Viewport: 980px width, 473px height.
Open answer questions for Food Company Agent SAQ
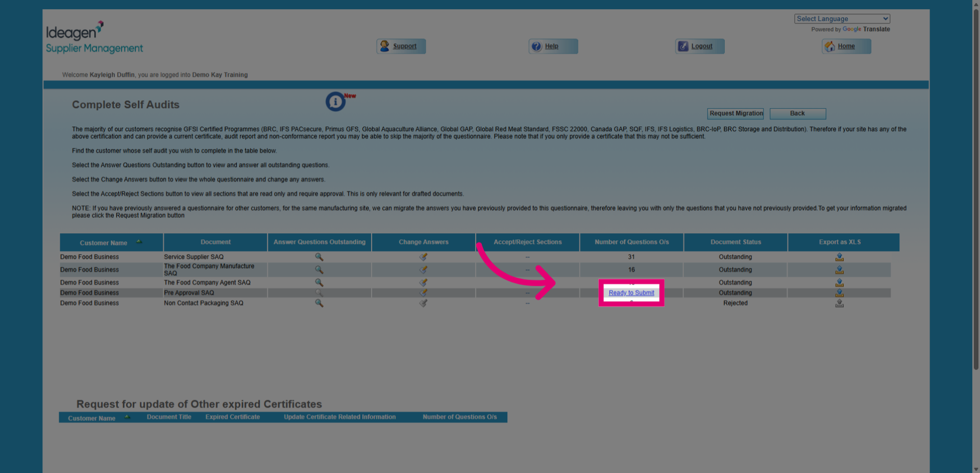point(319,282)
